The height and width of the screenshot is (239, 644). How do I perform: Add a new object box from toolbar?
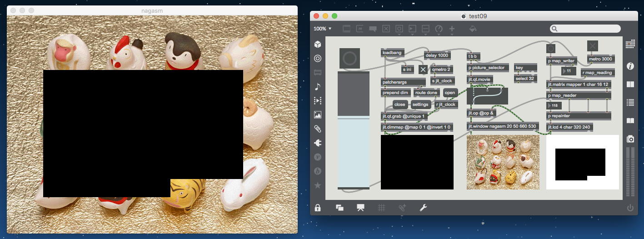pyautogui.click(x=346, y=29)
